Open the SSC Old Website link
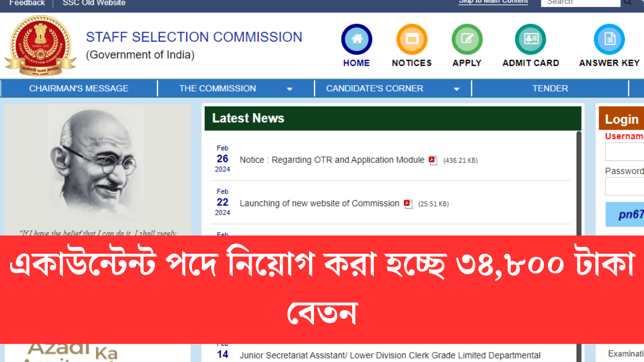This screenshot has height=362, width=644. click(94, 3)
